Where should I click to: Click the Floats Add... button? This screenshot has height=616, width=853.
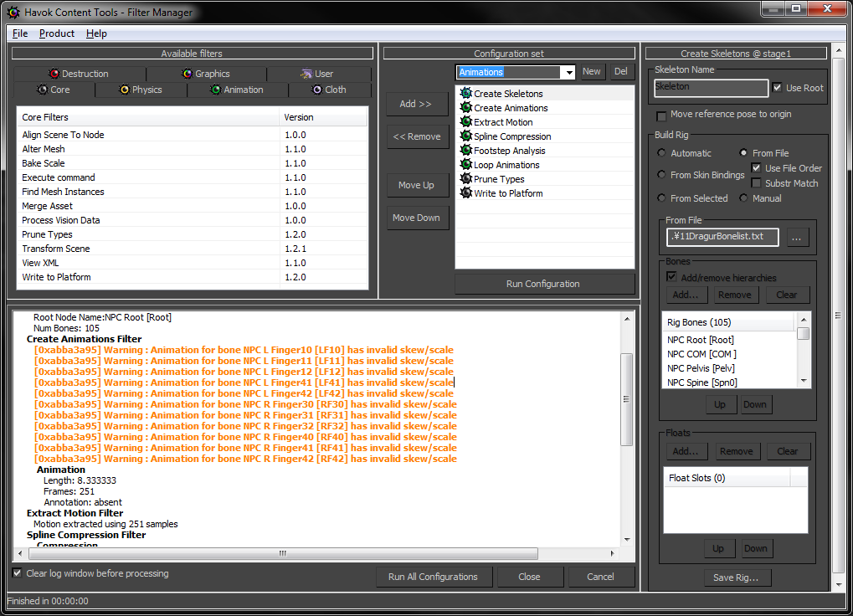(x=686, y=451)
